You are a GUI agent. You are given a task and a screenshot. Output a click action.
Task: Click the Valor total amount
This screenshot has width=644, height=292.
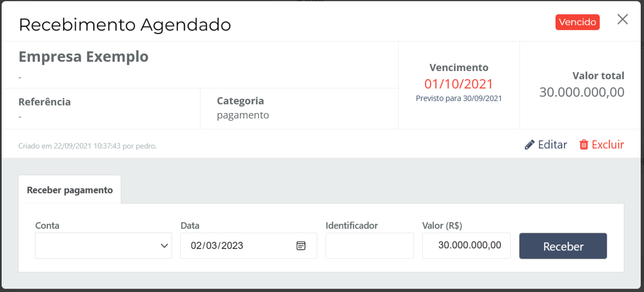581,92
